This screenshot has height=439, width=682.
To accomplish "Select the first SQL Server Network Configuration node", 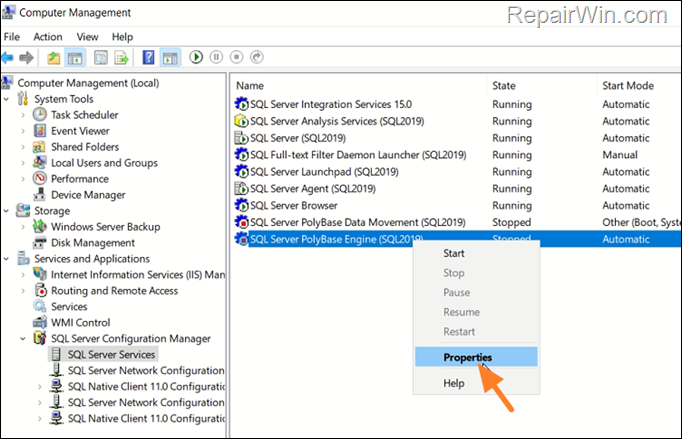I will (146, 371).
